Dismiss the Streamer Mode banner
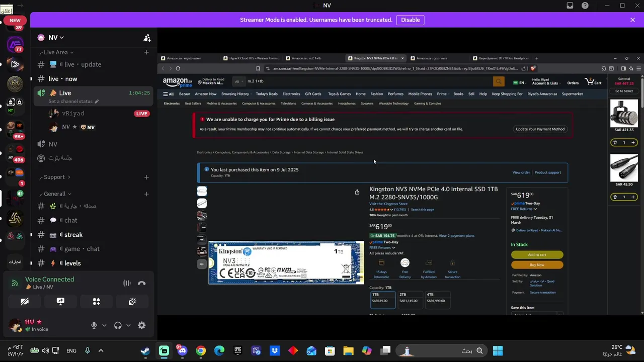Image resolution: width=644 pixels, height=362 pixels. click(x=632, y=20)
